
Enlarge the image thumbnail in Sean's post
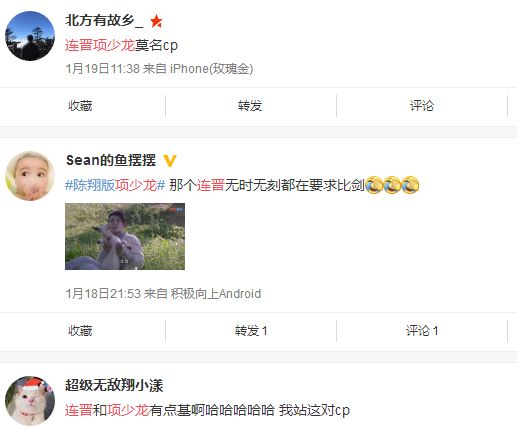(125, 236)
